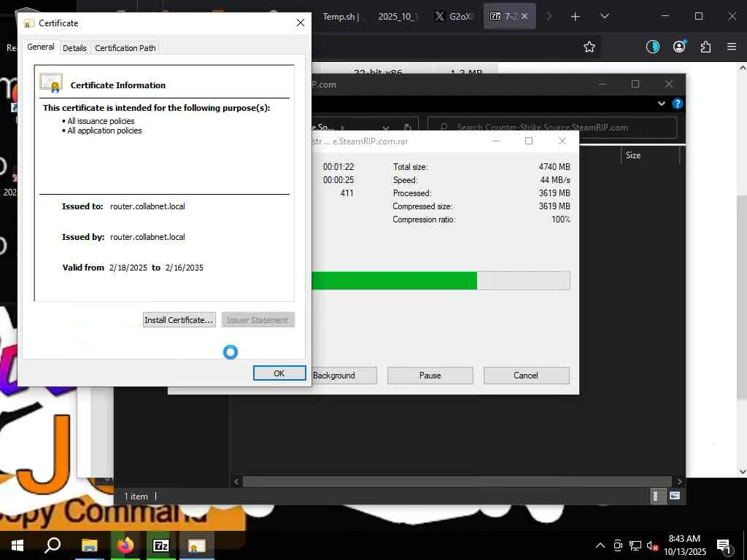Screen dimensions: 747x560
Task: Click the Firefox page scrollbar down arrow
Action: (742, 472)
